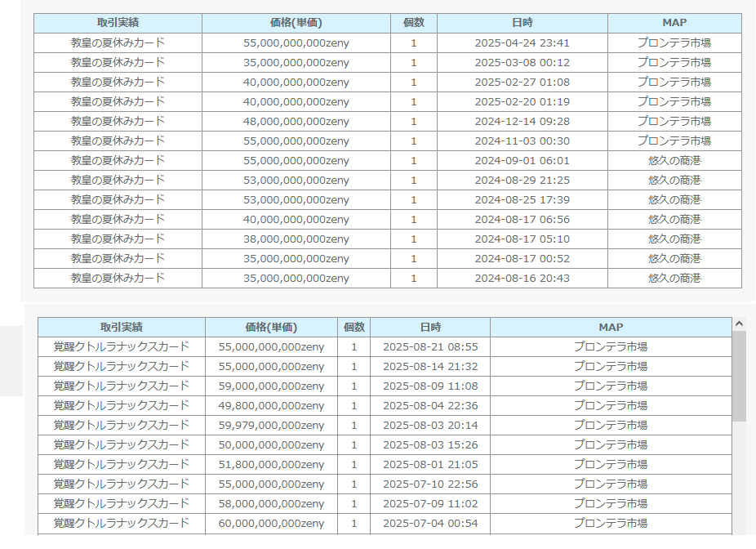Click price 59,000,000,000zeny
756x549 pixels.
(x=271, y=386)
